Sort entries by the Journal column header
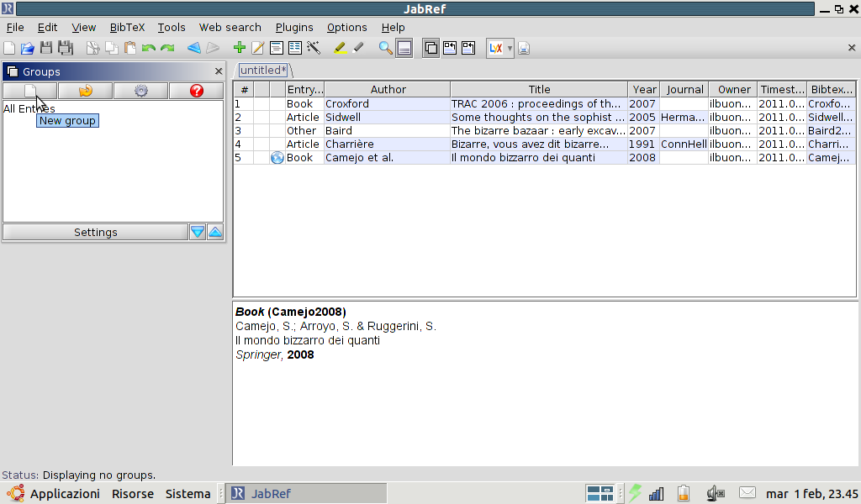861x504 pixels. coord(684,89)
